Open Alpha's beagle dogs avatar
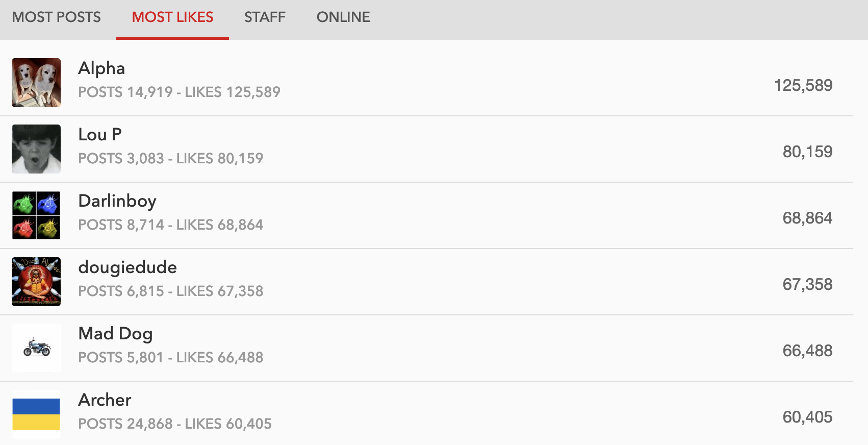This screenshot has width=868, height=445. pyautogui.click(x=36, y=83)
